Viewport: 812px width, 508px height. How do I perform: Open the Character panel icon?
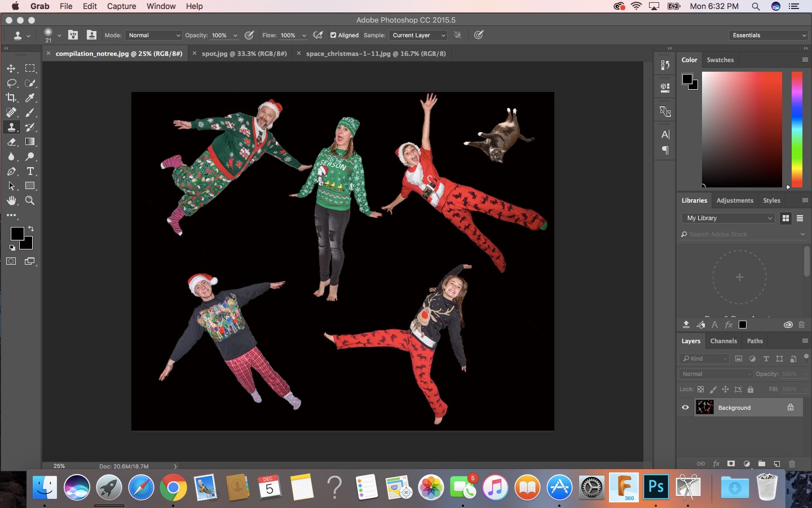point(665,134)
